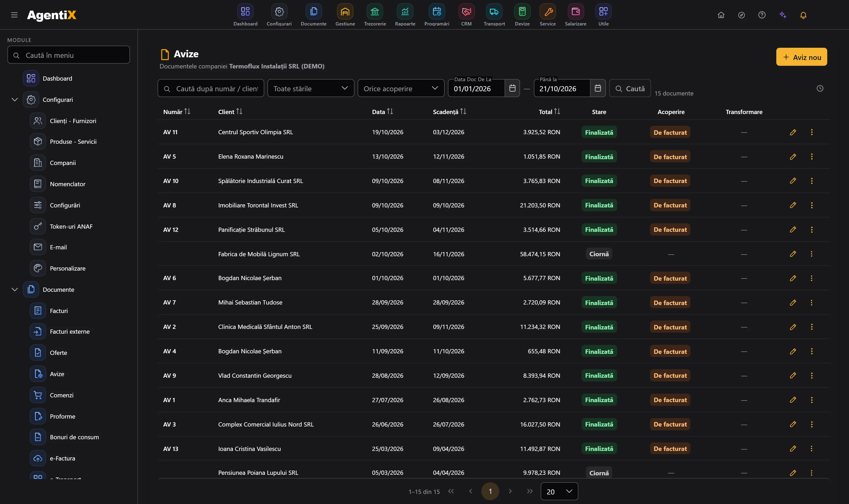Image resolution: width=849 pixels, height=504 pixels.
Task: Open the Toate stările dropdown
Action: (311, 88)
